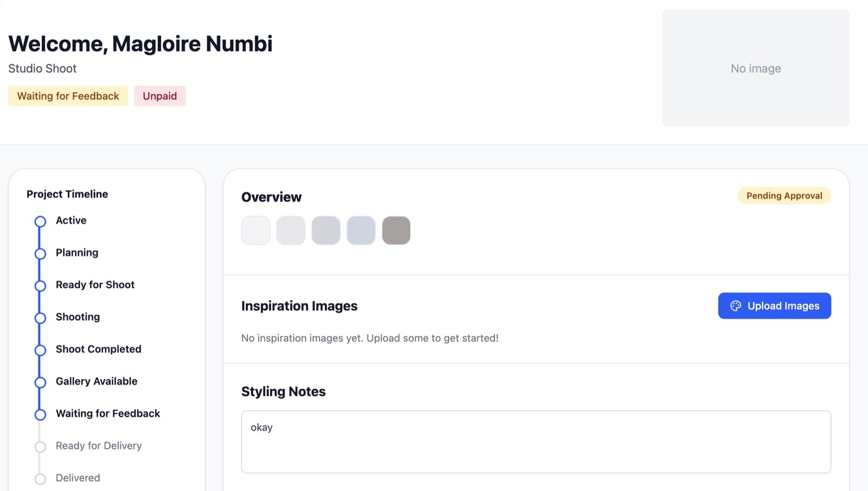Select the second light gray swatch
Viewport: 868px width, 491px height.
tap(291, 231)
